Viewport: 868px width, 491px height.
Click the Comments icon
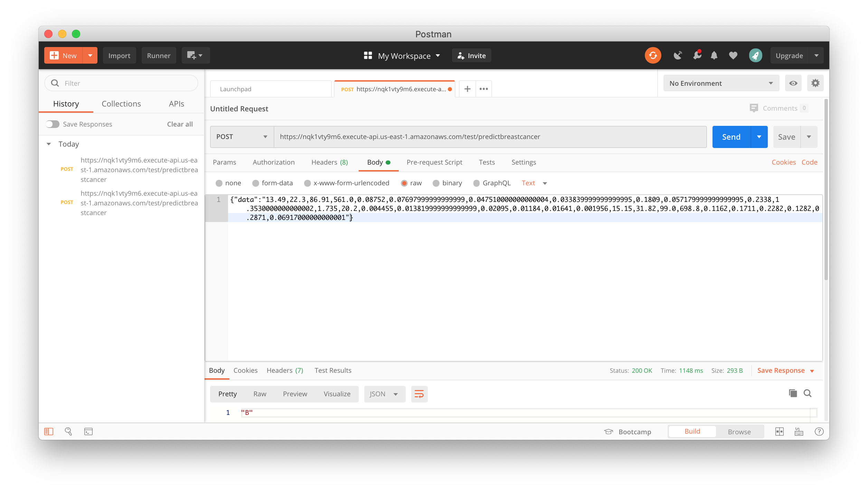754,108
